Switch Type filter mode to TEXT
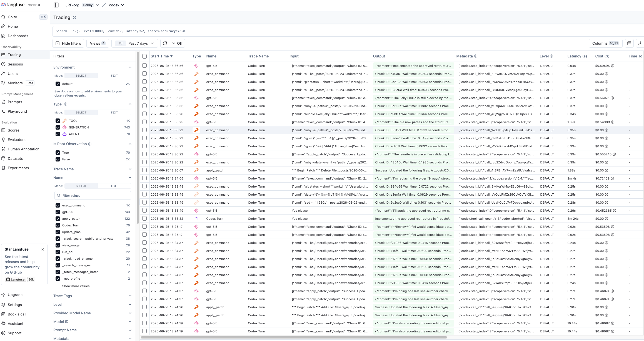This screenshot has width=644, height=341. point(114,112)
